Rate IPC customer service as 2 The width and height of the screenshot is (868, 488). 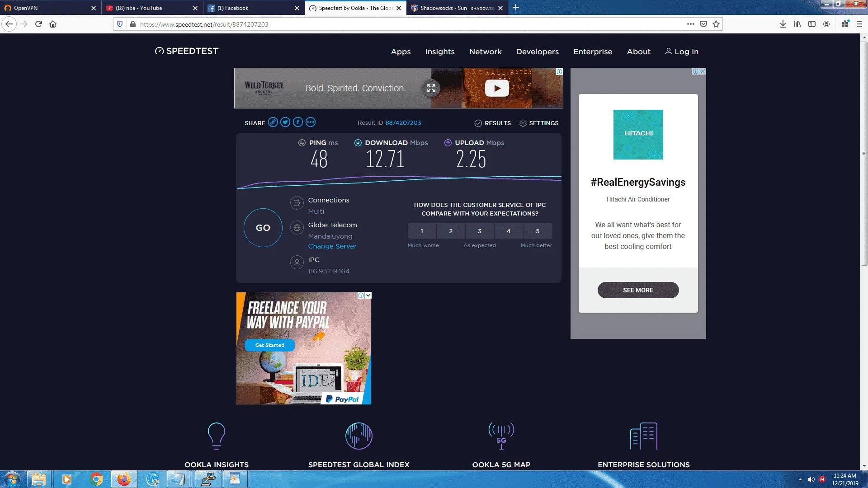coord(451,231)
